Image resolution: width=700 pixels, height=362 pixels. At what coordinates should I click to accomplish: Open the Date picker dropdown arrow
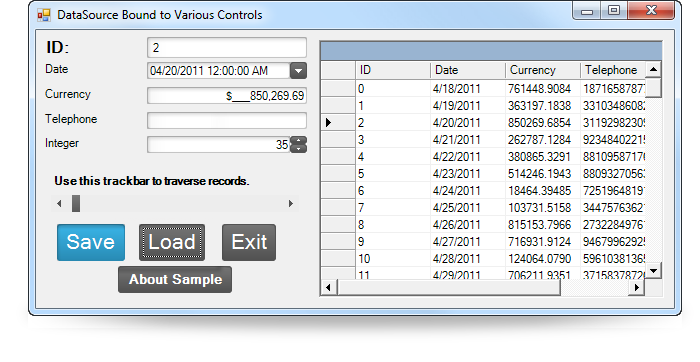click(x=298, y=71)
